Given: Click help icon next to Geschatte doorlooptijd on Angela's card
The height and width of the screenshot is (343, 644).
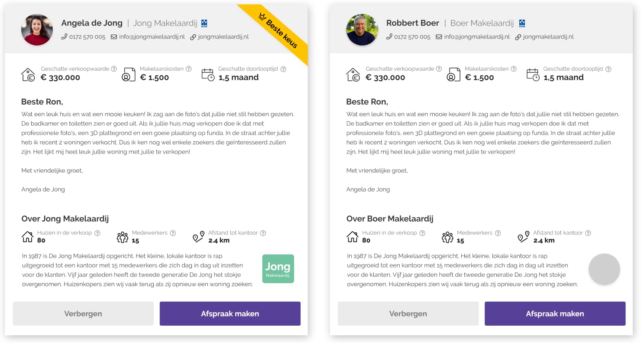Looking at the screenshot, I should click(x=283, y=69).
